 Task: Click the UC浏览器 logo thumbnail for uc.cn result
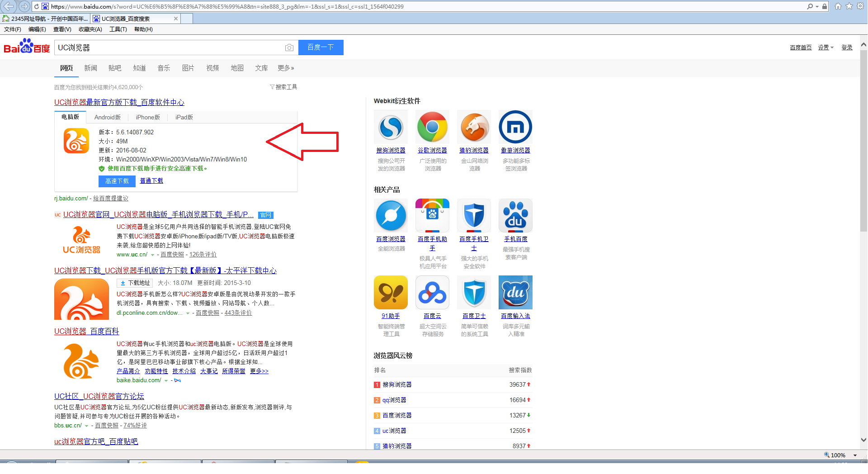coord(81,240)
